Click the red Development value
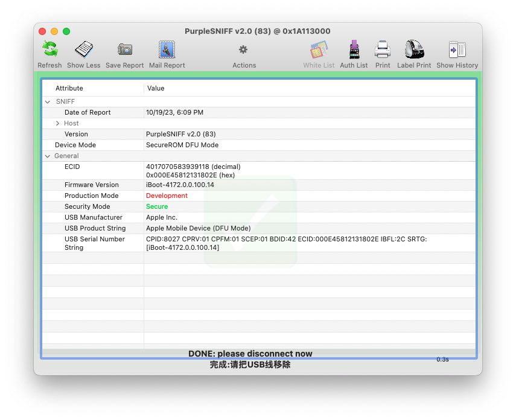 tap(167, 196)
